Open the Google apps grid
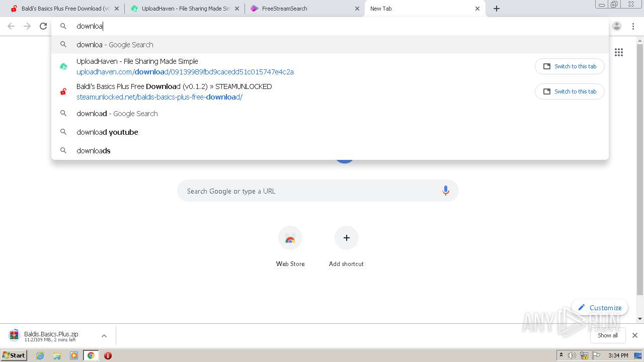Image resolution: width=644 pixels, height=362 pixels. tap(619, 52)
